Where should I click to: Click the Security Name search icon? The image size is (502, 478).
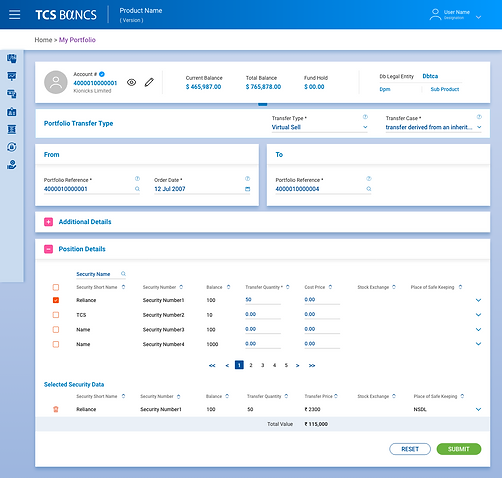click(123, 274)
